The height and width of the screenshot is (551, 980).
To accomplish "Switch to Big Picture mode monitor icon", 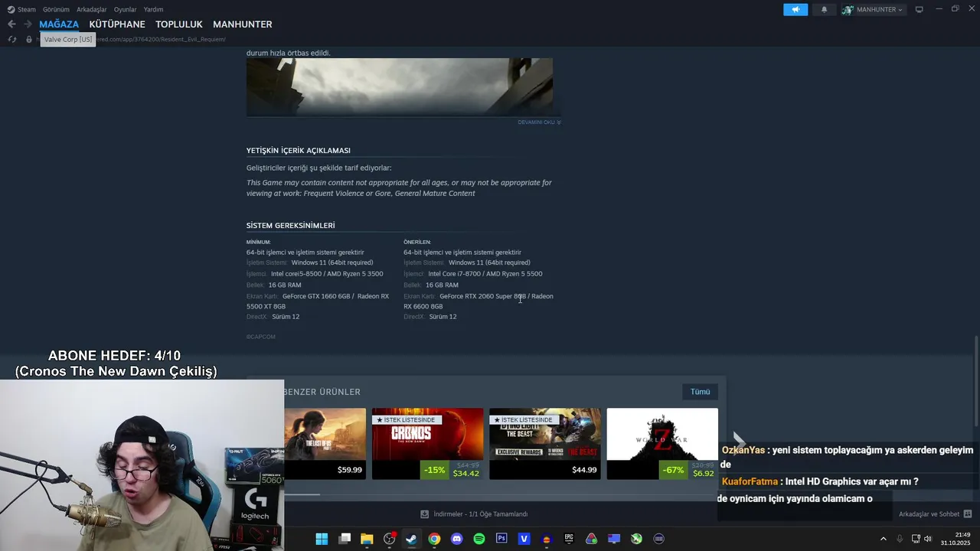I will [x=920, y=9].
